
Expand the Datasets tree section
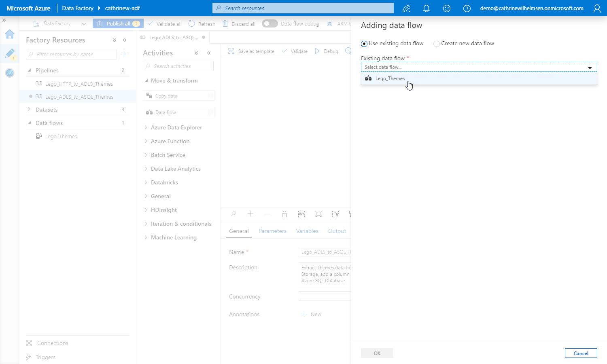coord(29,110)
